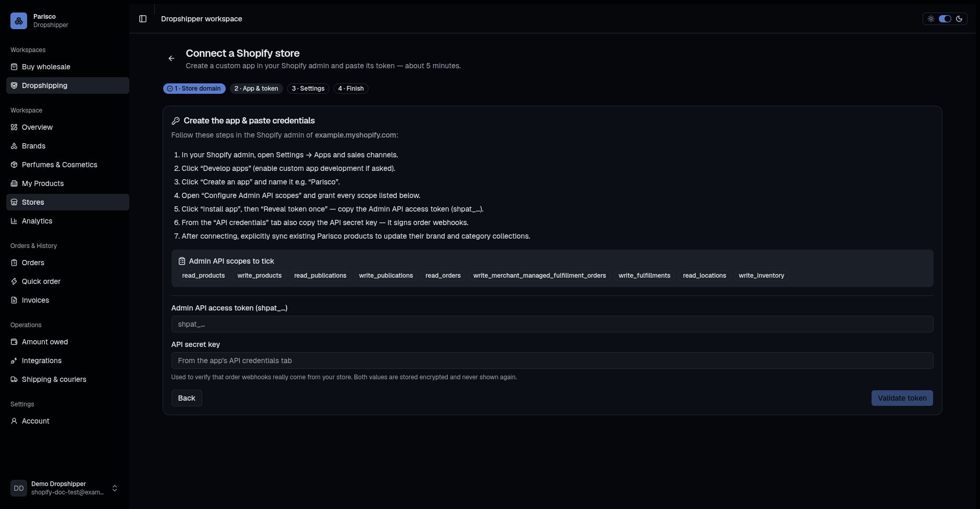Click the moon dark-mode icon
Viewport: 980px width, 509px height.
point(959,19)
